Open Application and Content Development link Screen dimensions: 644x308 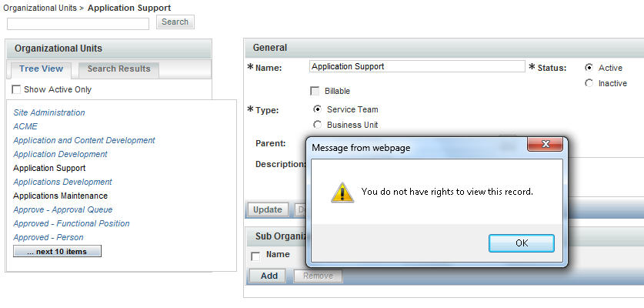pyautogui.click(x=84, y=140)
